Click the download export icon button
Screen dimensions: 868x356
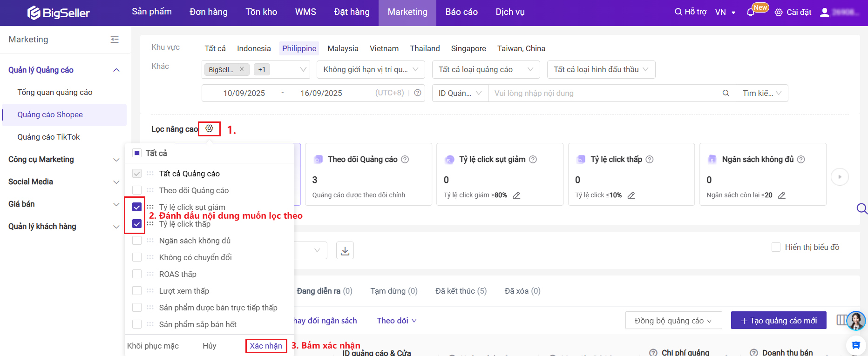[x=345, y=251]
